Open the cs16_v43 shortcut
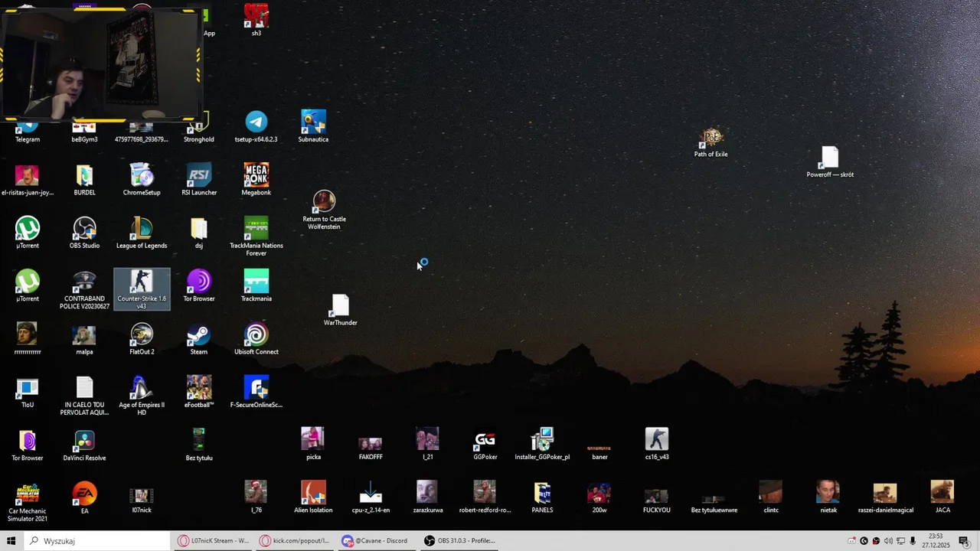980x551 pixels. [657, 445]
